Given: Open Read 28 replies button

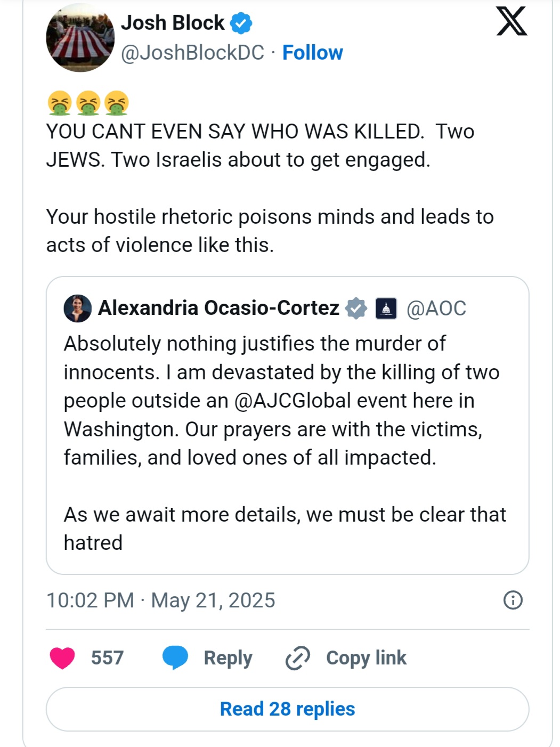Looking at the screenshot, I should click(x=287, y=709).
